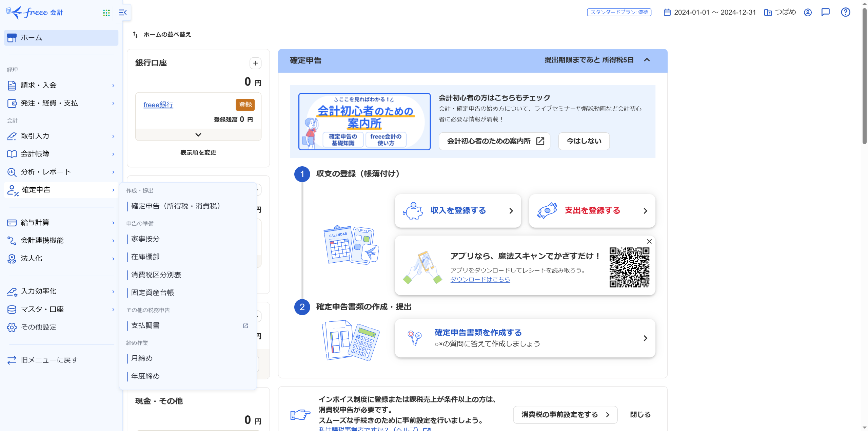Click the ダウンロードはこちら link
868x431 pixels.
click(x=480, y=279)
